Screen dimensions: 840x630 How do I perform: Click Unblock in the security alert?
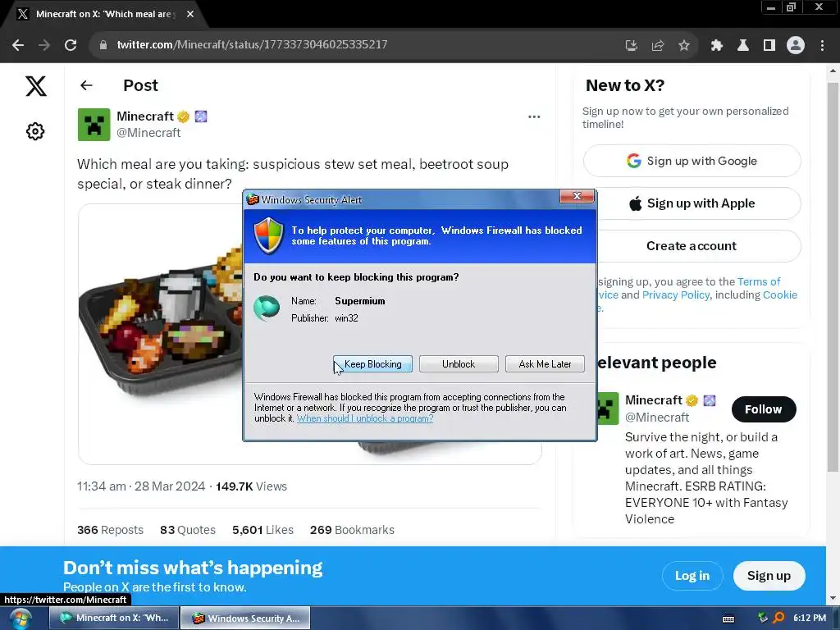coord(459,363)
